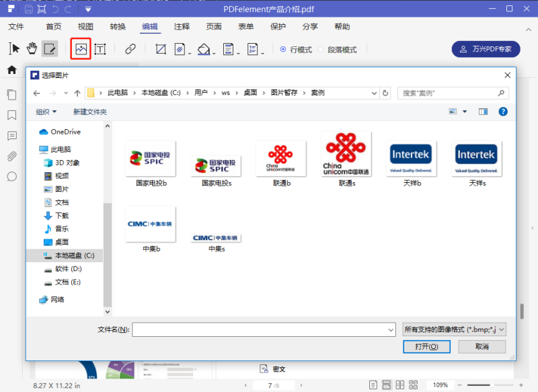Switch to two-page view mode
This screenshot has width=538, height=392.
(399, 385)
